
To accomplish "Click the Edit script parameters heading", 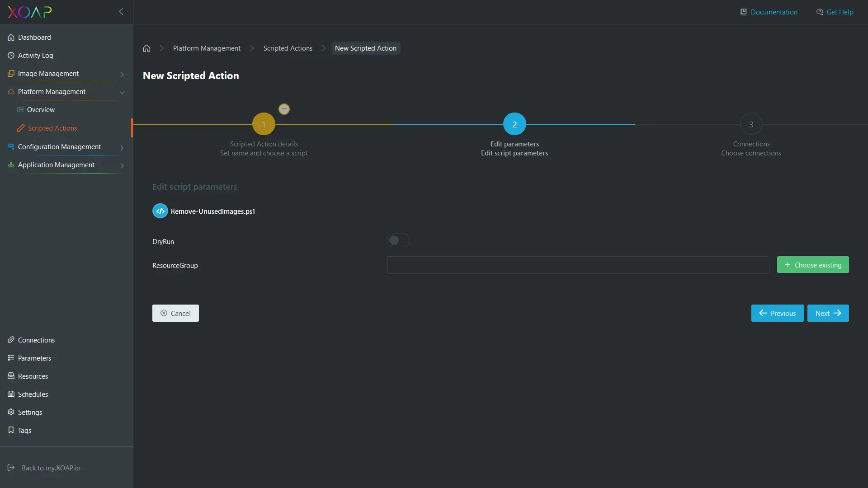I will pos(194,187).
